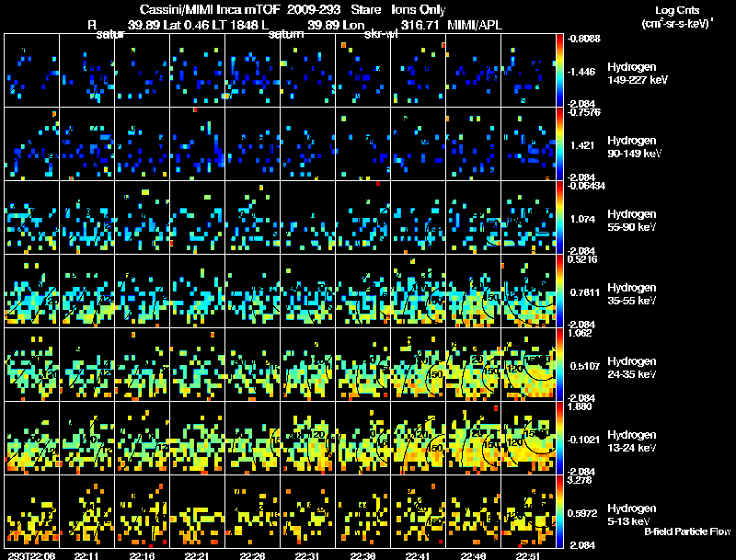Click the Hydrogen 90-149 keV row label
This screenshot has height=560, width=736.
tap(634, 147)
